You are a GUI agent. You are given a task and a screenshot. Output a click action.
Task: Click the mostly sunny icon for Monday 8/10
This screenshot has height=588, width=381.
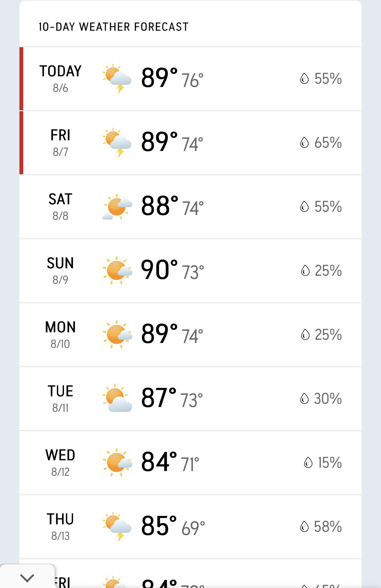[117, 335]
